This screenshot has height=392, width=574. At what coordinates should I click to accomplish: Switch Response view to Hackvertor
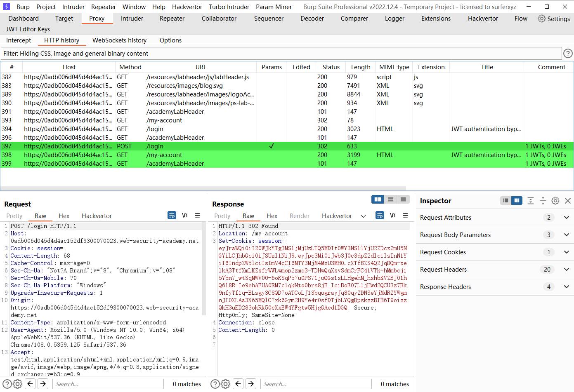click(x=337, y=216)
